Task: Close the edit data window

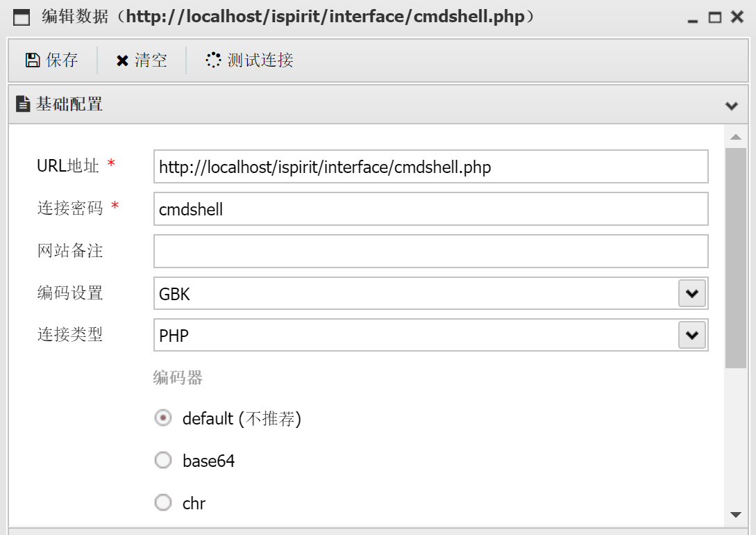Action: (737, 18)
